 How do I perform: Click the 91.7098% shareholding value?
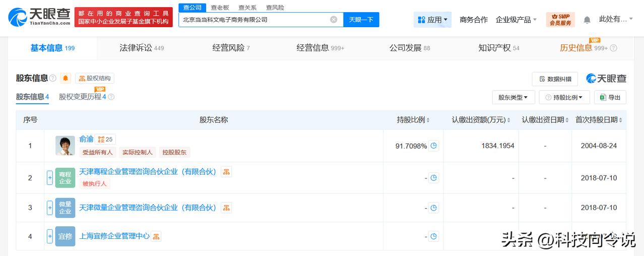pos(411,146)
